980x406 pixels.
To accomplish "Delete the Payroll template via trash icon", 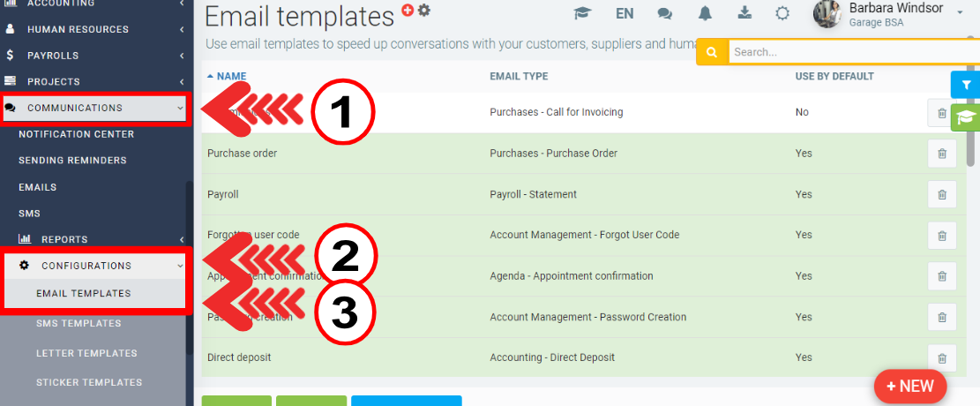I will 941,194.
